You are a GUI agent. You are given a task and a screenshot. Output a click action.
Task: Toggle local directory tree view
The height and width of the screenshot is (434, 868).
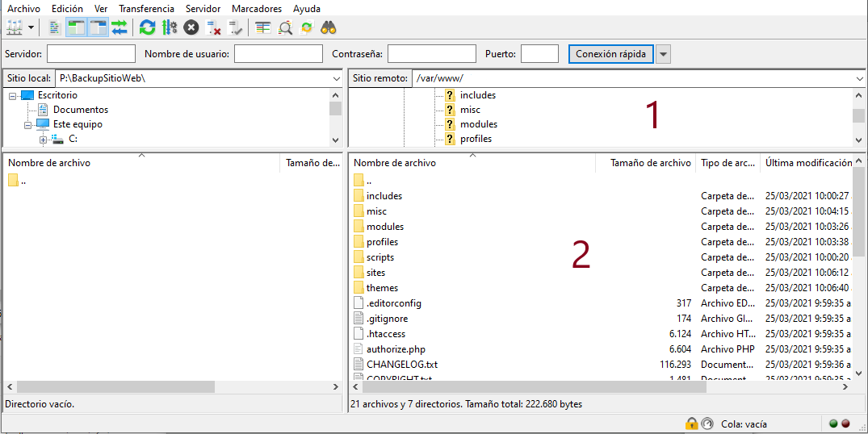[77, 27]
